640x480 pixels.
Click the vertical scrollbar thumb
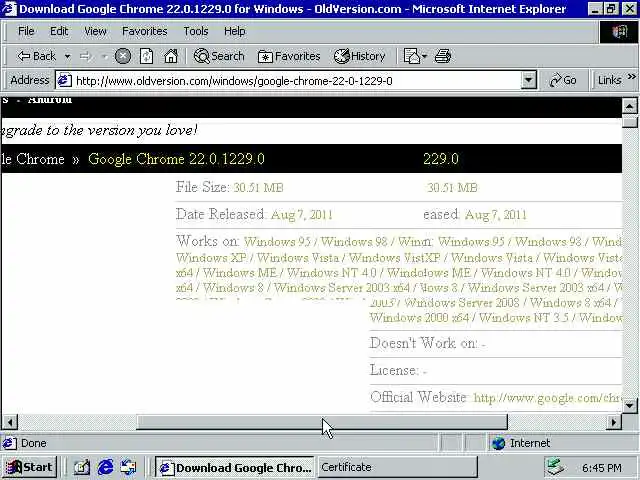point(629,121)
